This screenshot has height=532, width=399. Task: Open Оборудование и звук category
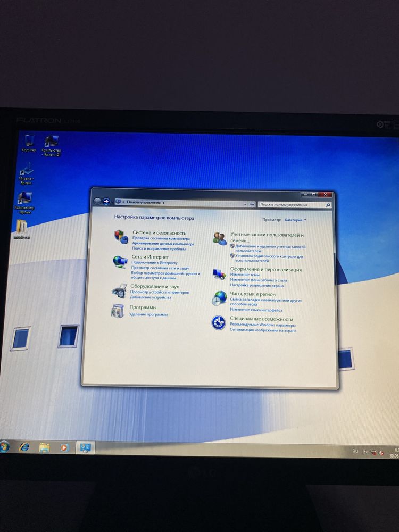click(155, 286)
